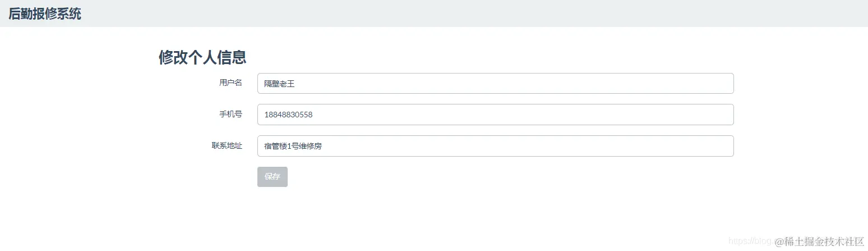Click the 后勤报修系统 header title

pyautogui.click(x=45, y=14)
